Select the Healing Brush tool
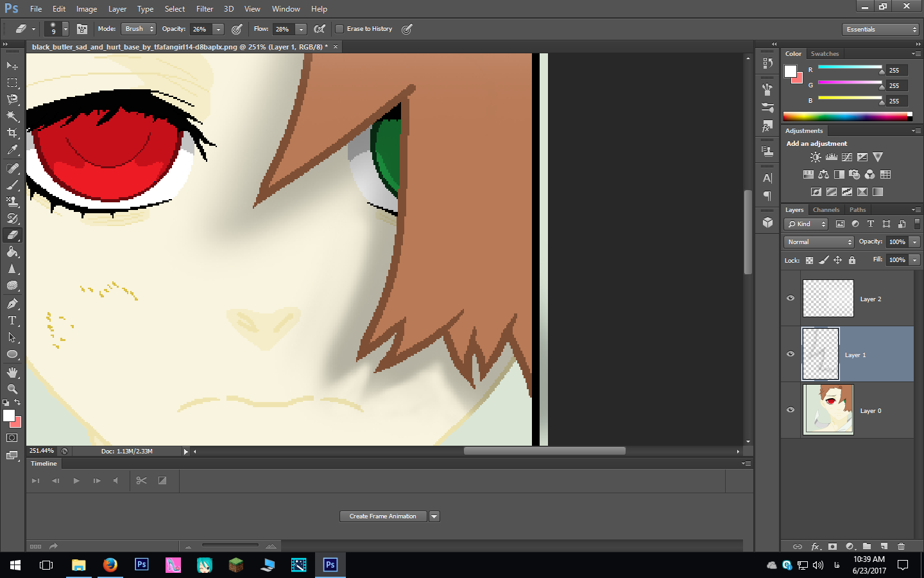 (12, 168)
